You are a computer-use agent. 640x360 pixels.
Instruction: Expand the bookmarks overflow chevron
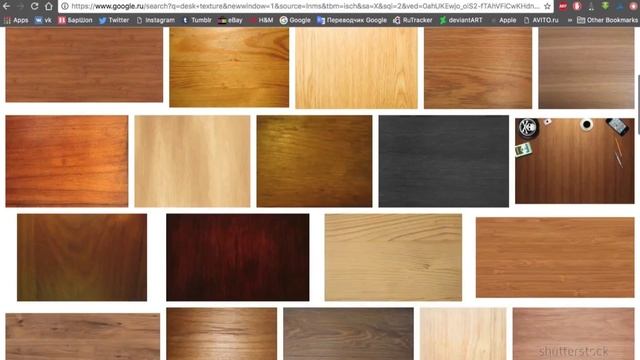point(570,20)
